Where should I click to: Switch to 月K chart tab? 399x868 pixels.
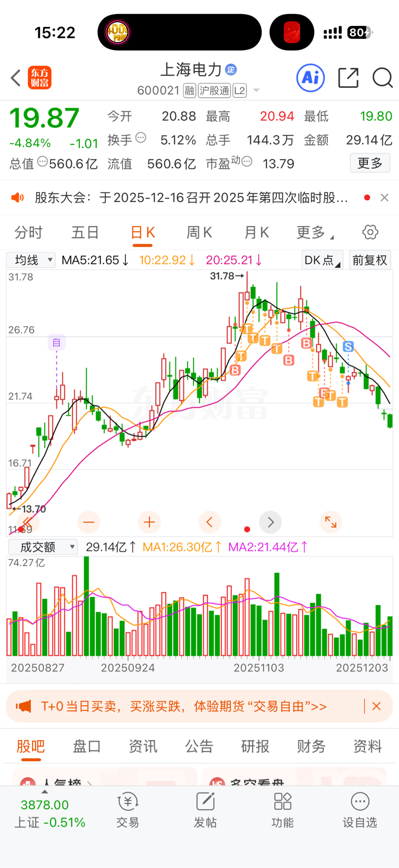click(257, 232)
